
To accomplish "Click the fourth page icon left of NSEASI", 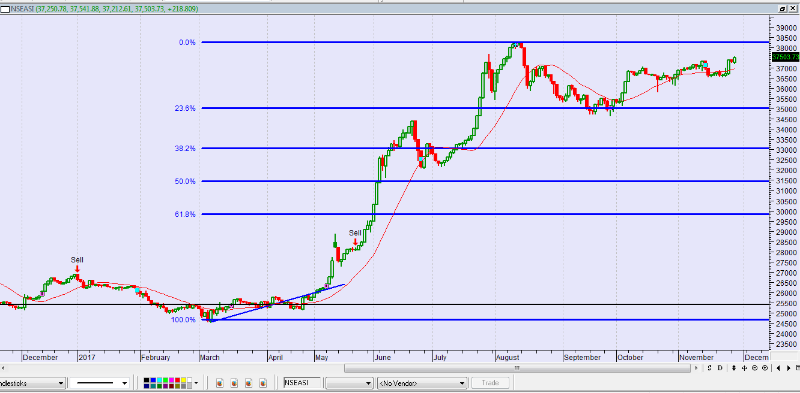I will click(263, 383).
